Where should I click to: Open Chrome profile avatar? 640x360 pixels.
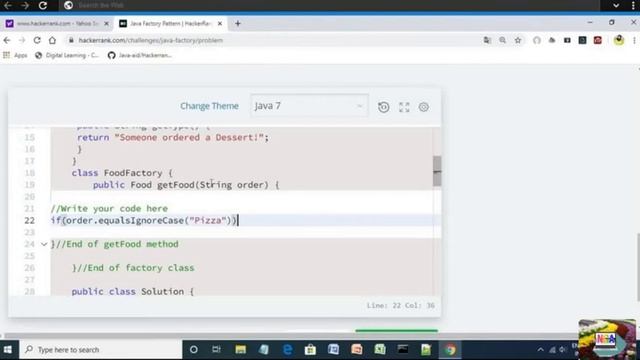click(619, 40)
